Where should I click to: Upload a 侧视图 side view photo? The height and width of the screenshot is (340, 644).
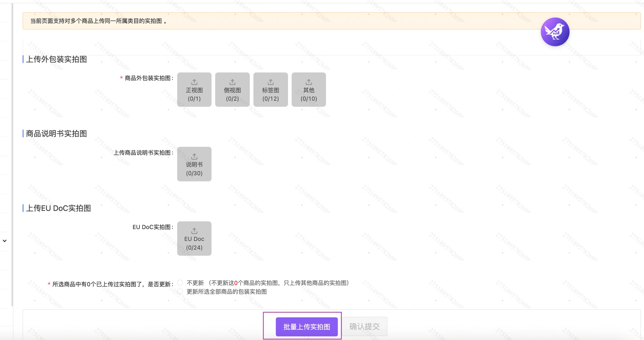tap(232, 90)
